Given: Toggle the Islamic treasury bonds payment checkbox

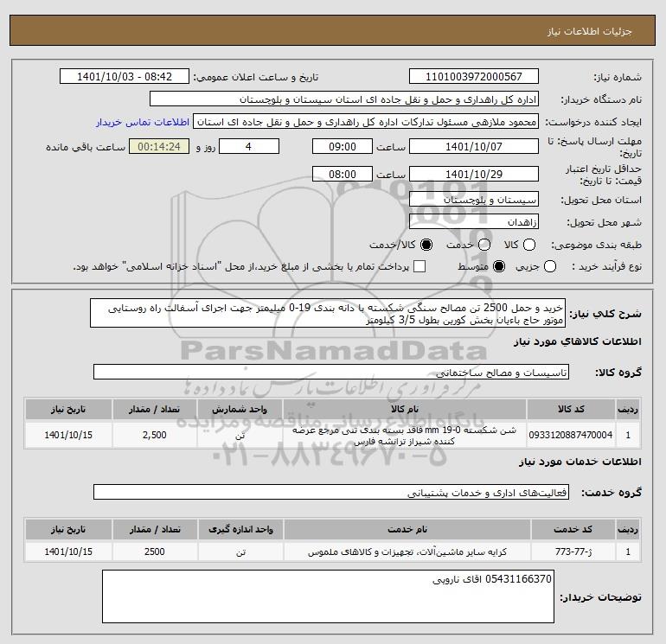Looking at the screenshot, I should [419, 266].
